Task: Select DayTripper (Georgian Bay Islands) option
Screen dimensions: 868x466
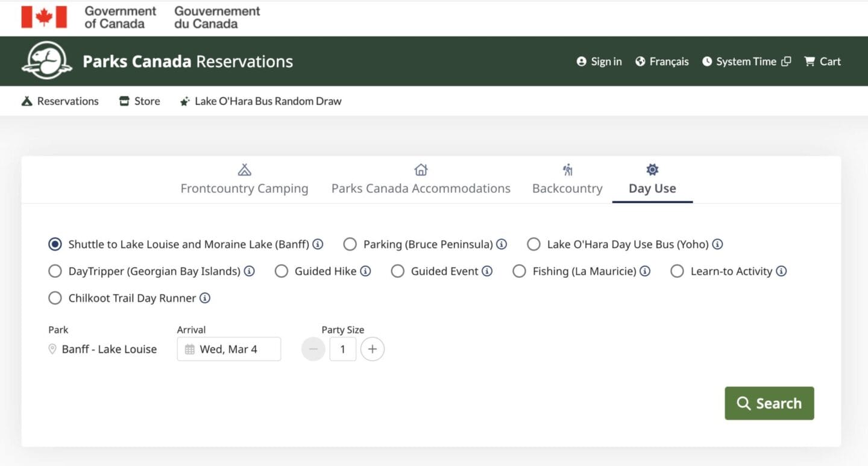Action: tap(55, 271)
